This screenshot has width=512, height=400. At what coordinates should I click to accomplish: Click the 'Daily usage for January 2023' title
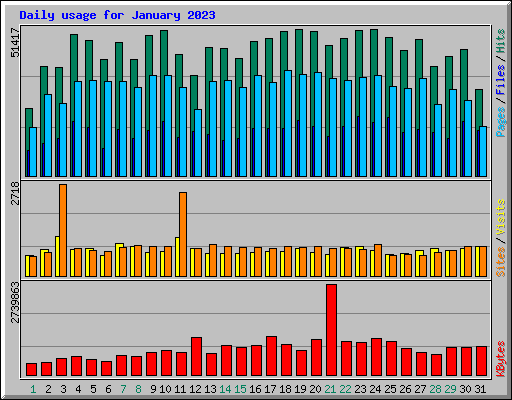coord(117,15)
